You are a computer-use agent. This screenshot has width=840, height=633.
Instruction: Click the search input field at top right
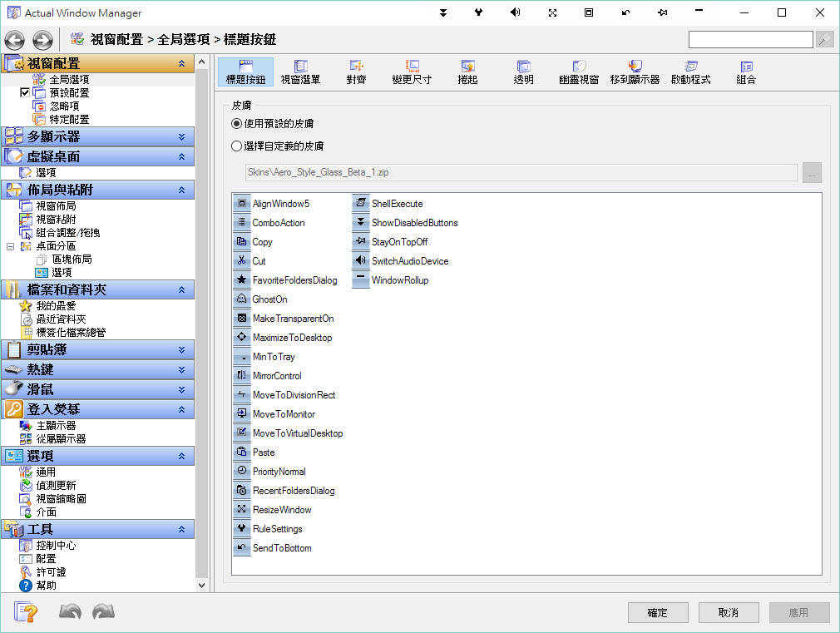[750, 39]
